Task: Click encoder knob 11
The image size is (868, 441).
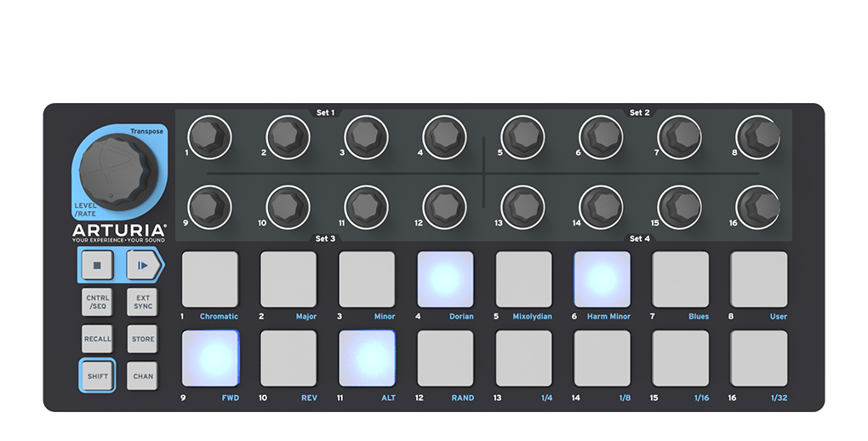Action: 366,207
